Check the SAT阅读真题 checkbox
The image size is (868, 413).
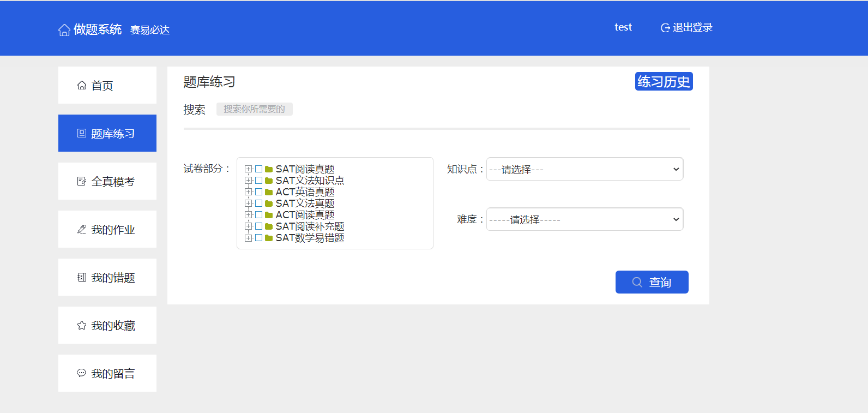[259, 169]
